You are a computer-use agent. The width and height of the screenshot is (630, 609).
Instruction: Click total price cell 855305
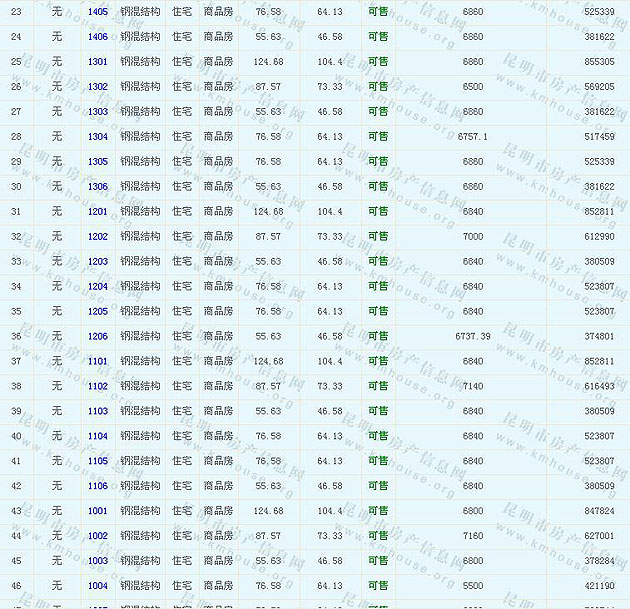click(x=598, y=61)
